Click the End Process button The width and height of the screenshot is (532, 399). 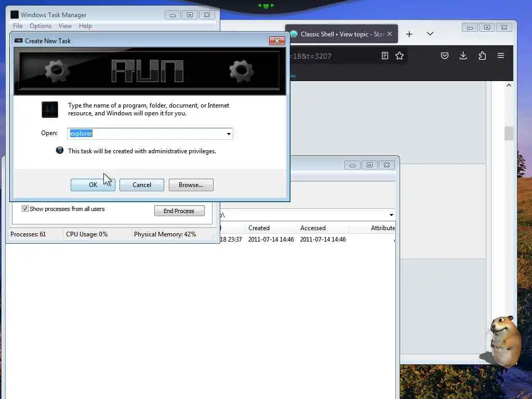pos(179,211)
